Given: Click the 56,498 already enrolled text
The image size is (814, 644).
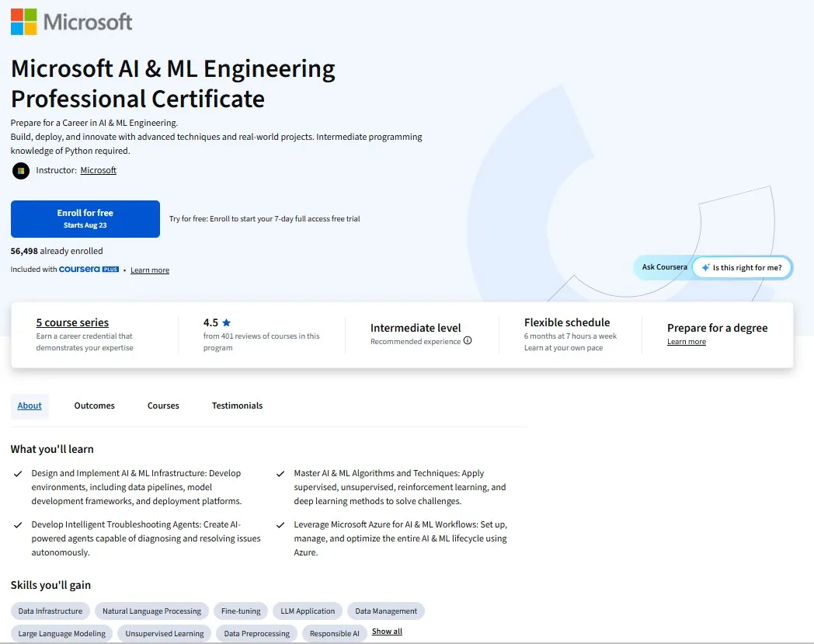Looking at the screenshot, I should [57, 251].
